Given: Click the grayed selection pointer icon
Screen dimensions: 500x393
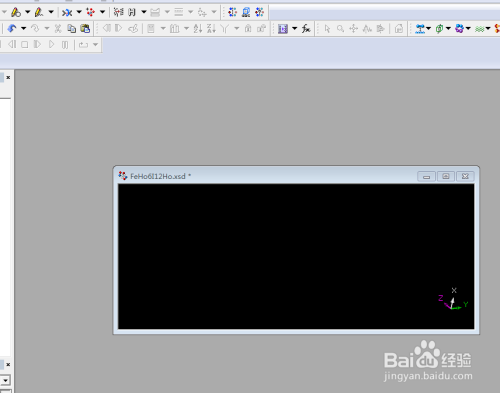Looking at the screenshot, I should click(x=327, y=29).
